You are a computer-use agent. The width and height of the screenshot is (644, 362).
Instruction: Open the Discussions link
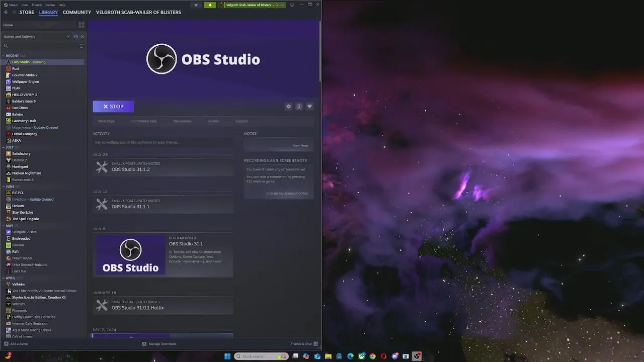click(x=182, y=121)
